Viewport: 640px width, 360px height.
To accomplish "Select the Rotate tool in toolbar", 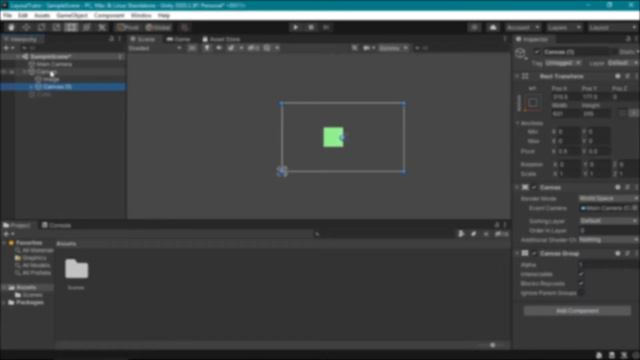I will coord(41,27).
